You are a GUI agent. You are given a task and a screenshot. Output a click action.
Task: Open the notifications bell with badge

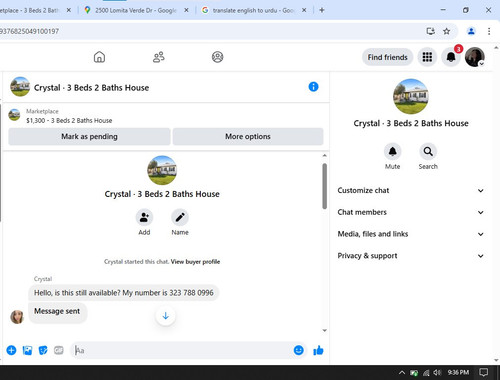click(x=451, y=57)
